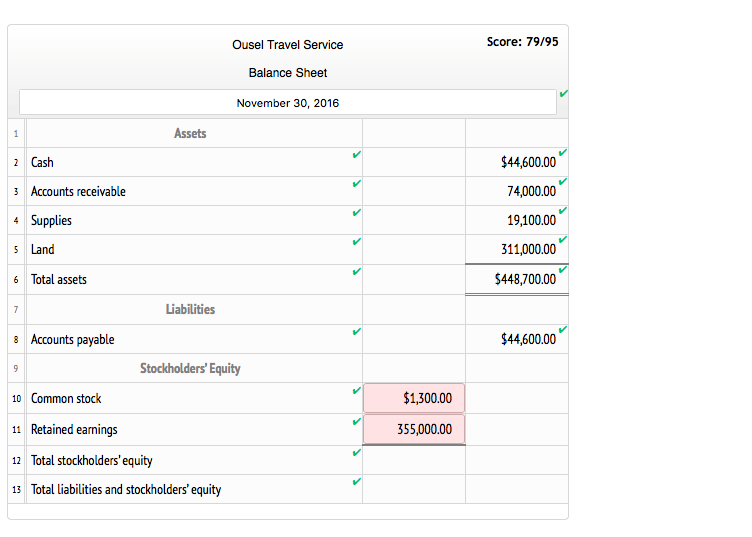Click the Accounts payable account label
The width and height of the screenshot is (752, 537).
(73, 340)
